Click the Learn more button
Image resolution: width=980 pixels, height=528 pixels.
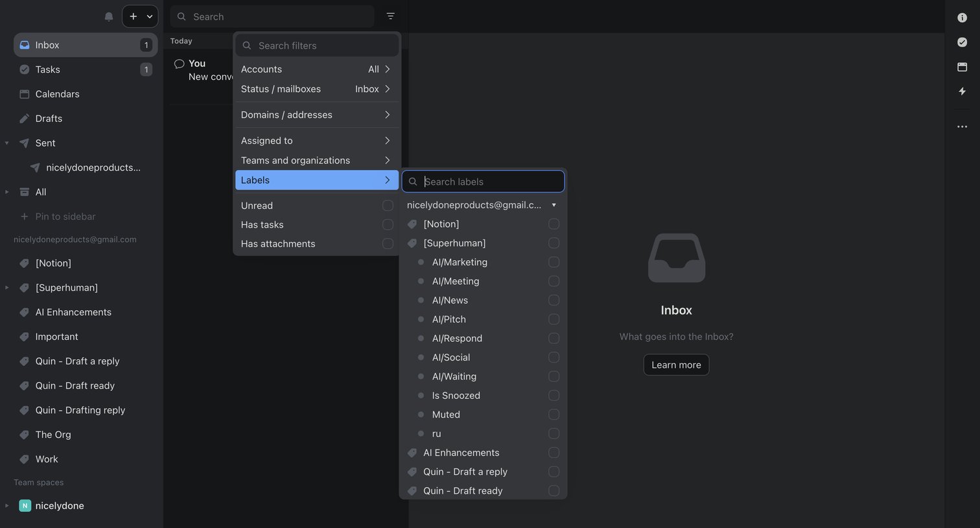pos(676,365)
